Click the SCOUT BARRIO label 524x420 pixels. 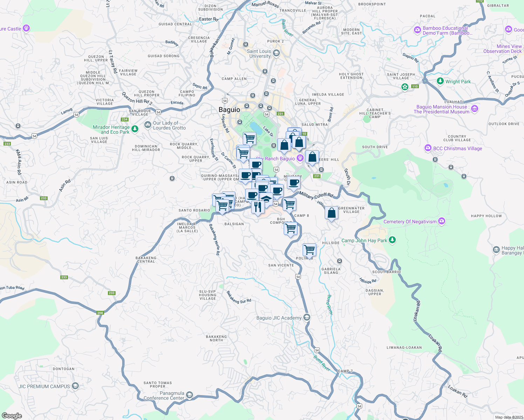coord(386,272)
